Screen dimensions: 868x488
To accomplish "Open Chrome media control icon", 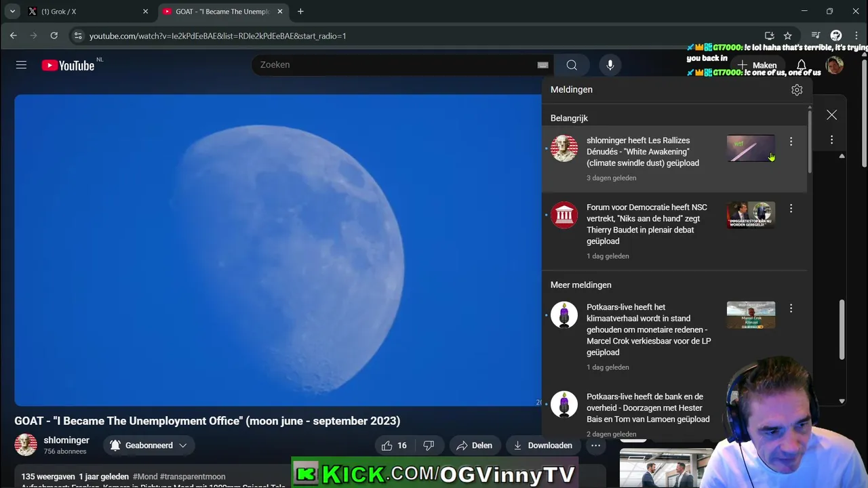I will [x=816, y=35].
